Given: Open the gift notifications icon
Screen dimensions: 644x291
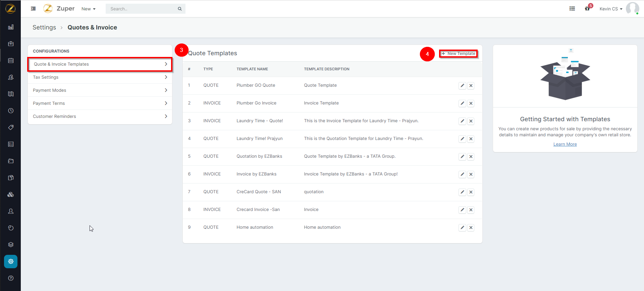Looking at the screenshot, I should tap(587, 9).
